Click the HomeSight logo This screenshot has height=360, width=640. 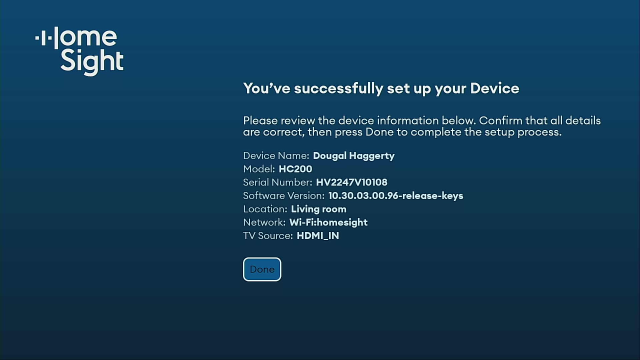(79, 51)
